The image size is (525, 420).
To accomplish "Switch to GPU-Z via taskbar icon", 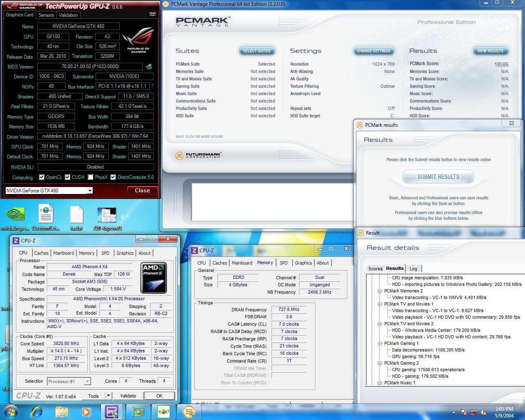I will (x=138, y=411).
